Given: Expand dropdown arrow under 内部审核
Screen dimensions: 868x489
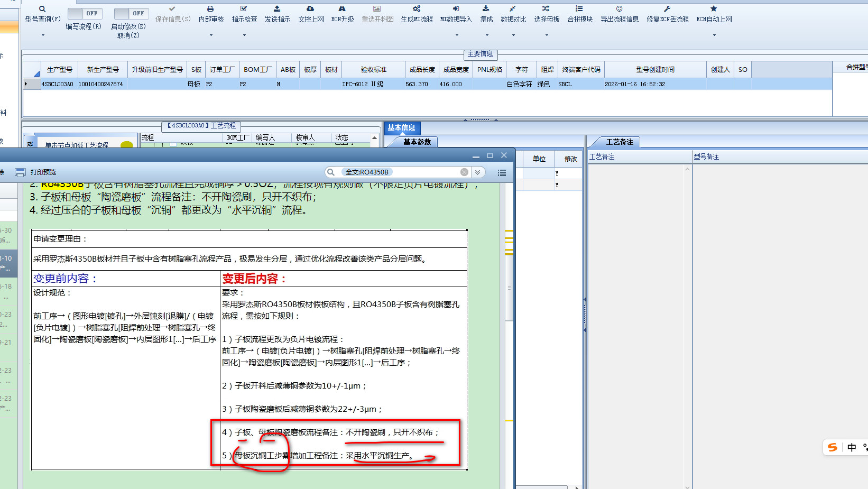Looking at the screenshot, I should tap(211, 35).
